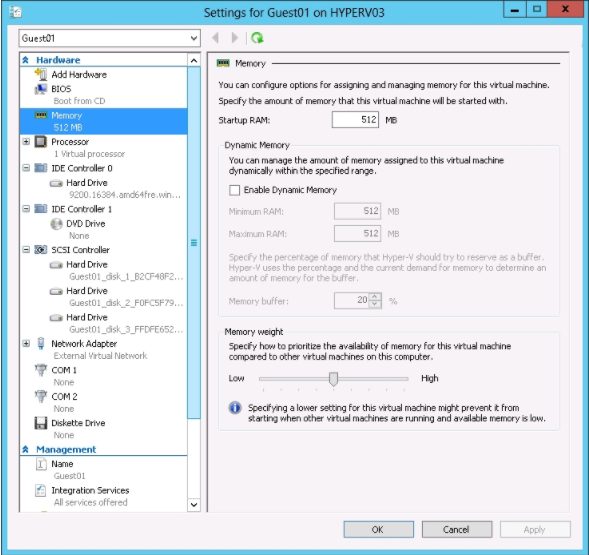Click the Minimum RAM field
Screen dimensions: 589x555
pyautogui.click(x=357, y=211)
